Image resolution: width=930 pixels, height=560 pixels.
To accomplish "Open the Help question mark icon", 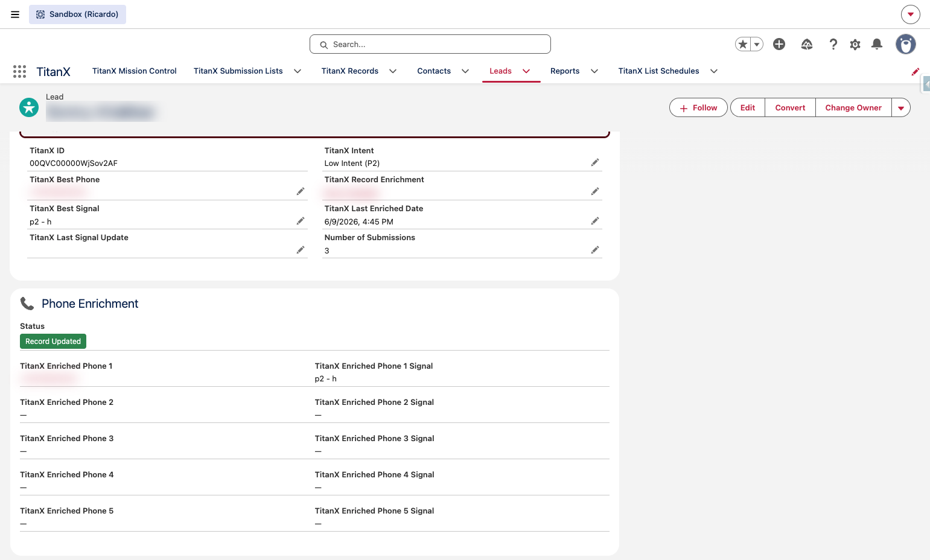I will 833,44.
